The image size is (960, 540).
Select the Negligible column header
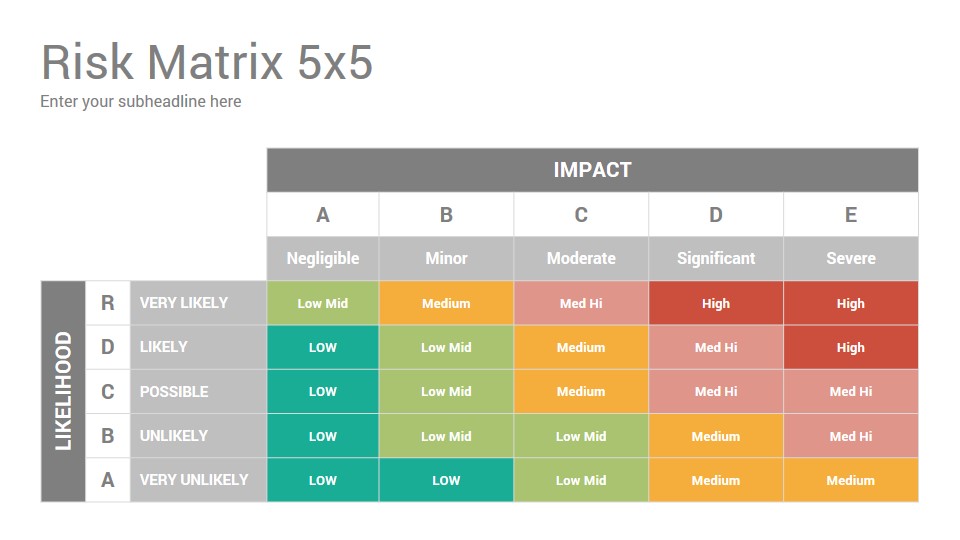[323, 258]
